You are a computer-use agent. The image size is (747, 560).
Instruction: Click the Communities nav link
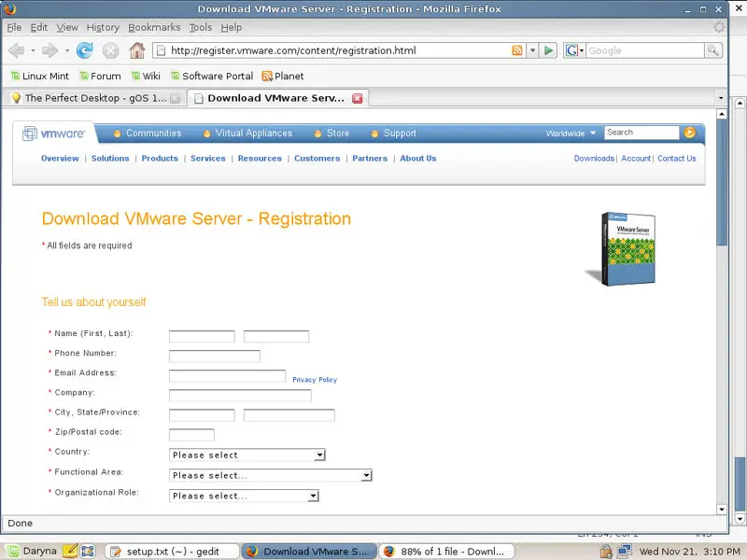(x=153, y=133)
